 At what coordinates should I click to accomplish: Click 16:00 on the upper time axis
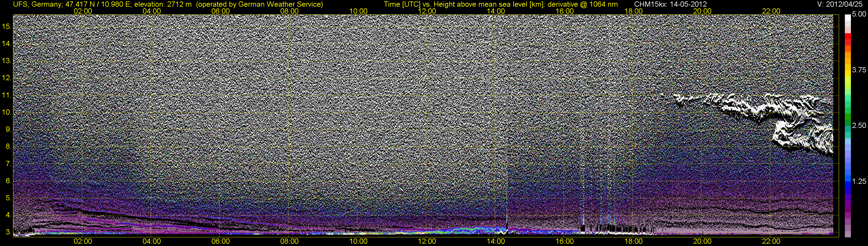pos(565,11)
